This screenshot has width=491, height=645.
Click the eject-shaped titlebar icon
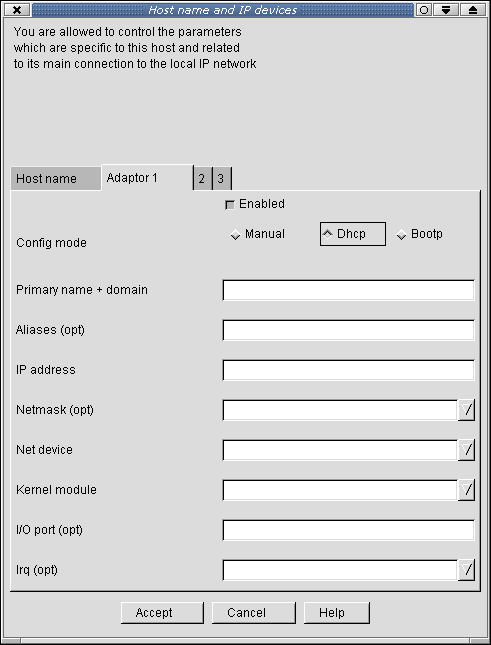pos(473,9)
